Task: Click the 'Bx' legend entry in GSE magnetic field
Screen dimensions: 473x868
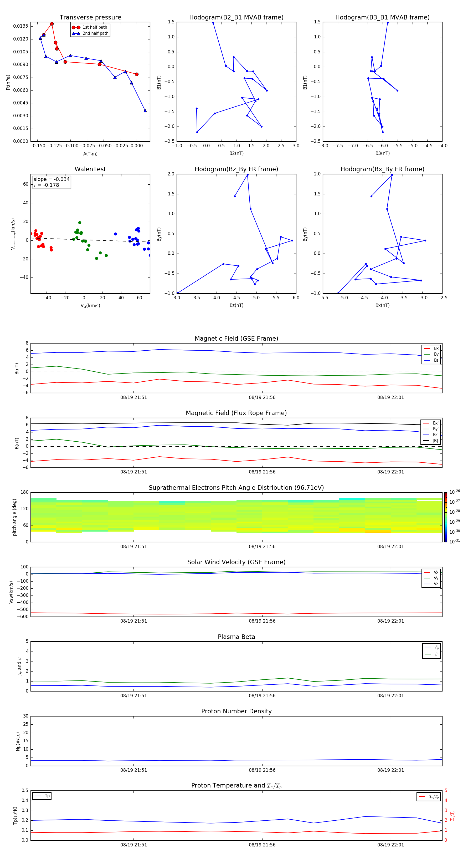Action: pyautogui.click(x=431, y=349)
